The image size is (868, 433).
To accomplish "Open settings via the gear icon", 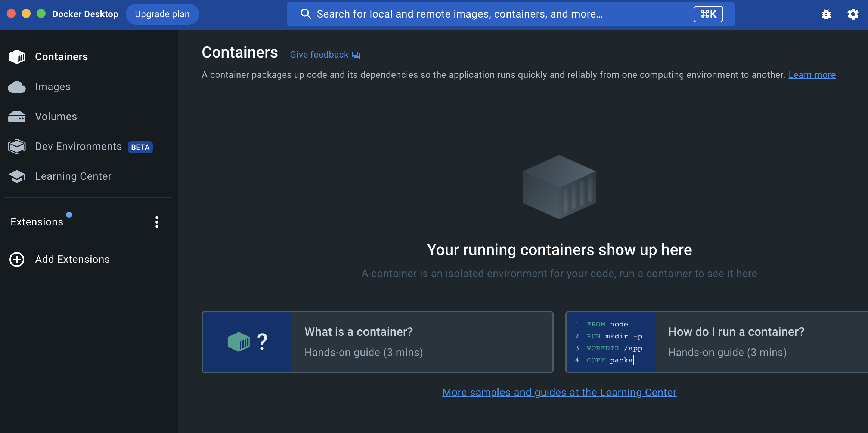I will pos(853,14).
